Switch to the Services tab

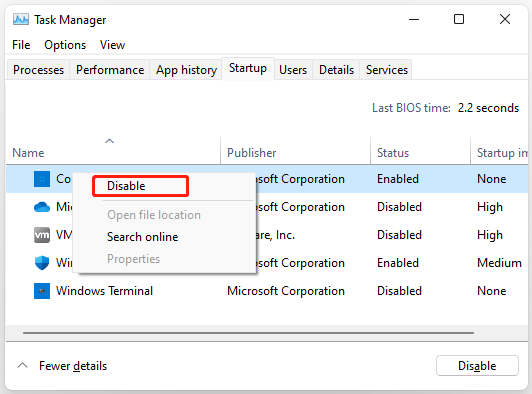point(386,70)
